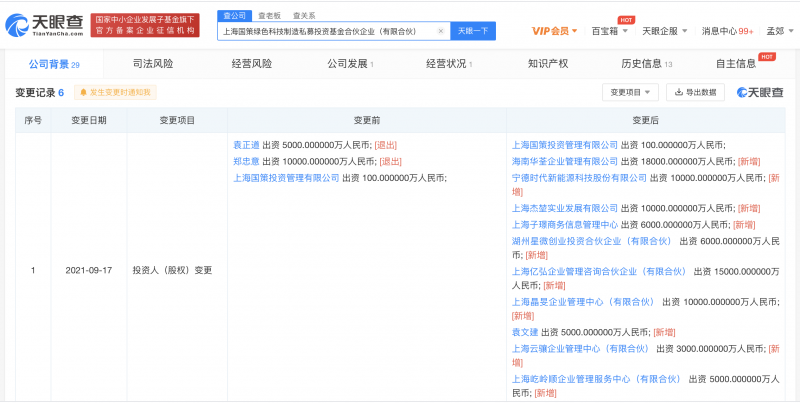Open 郑忠意 investor link
Viewport: 800px width, 403px height.
[246, 161]
